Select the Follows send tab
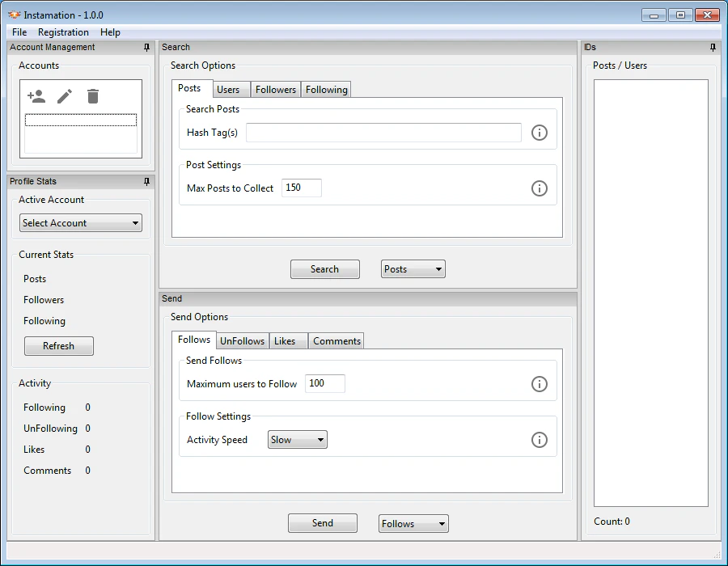This screenshot has height=566, width=728. pyautogui.click(x=194, y=340)
